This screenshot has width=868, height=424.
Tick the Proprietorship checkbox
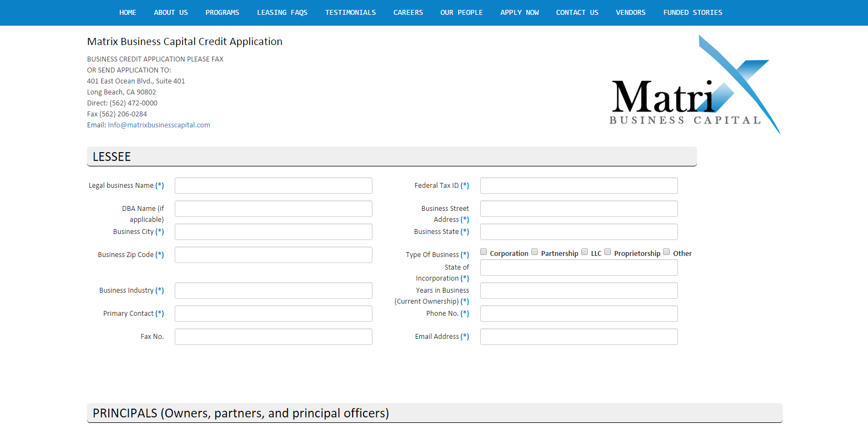(x=608, y=252)
